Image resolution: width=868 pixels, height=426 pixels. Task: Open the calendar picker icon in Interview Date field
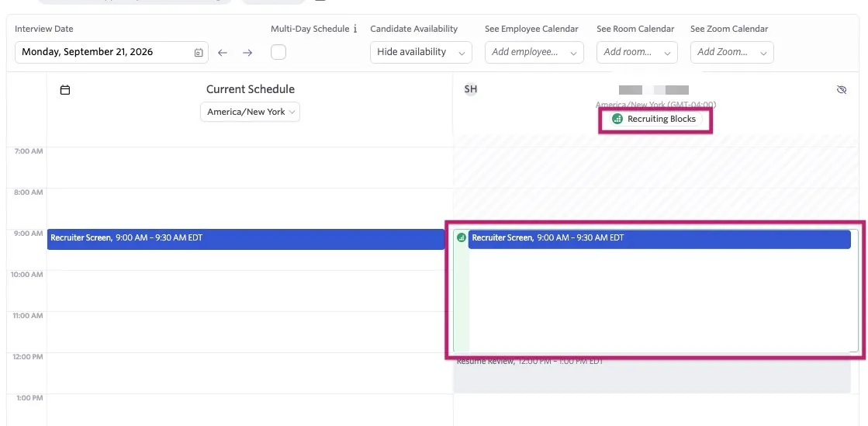click(199, 53)
